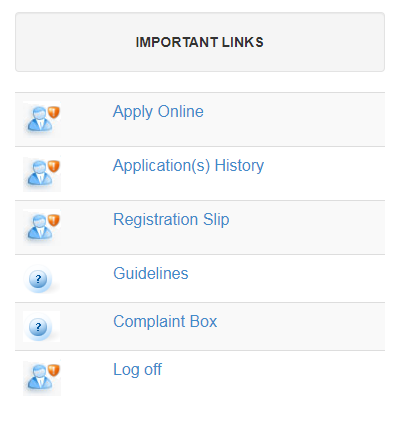The height and width of the screenshot is (421, 405).
Task: Click the empty space right of Registration Slip text
Action: (x=307, y=228)
